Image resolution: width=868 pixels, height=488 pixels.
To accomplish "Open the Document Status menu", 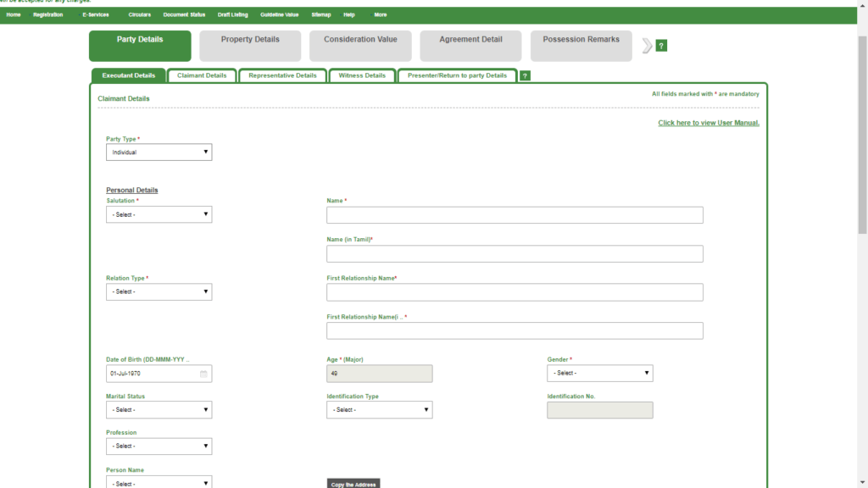I will [184, 15].
